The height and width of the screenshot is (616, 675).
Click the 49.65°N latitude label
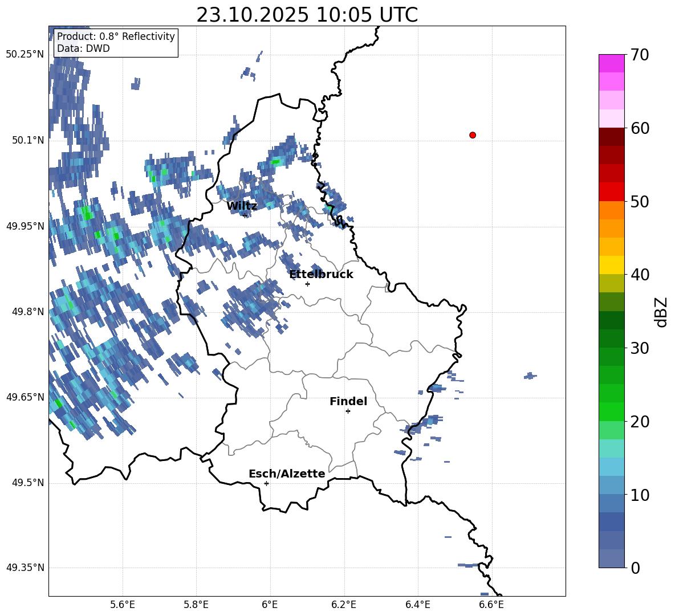25,397
